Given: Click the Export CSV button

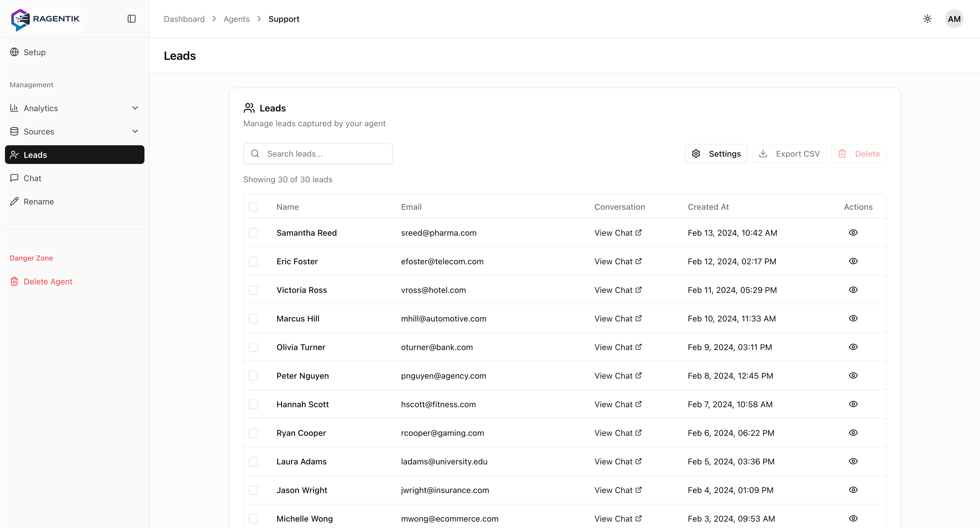Looking at the screenshot, I should point(789,154).
